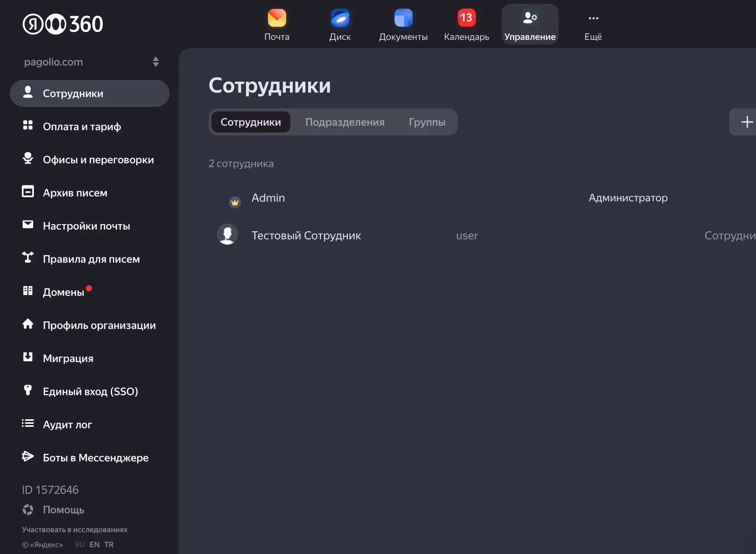Image resolution: width=756 pixels, height=554 pixels.
Task: Open the Документы app icon
Action: coord(403,18)
